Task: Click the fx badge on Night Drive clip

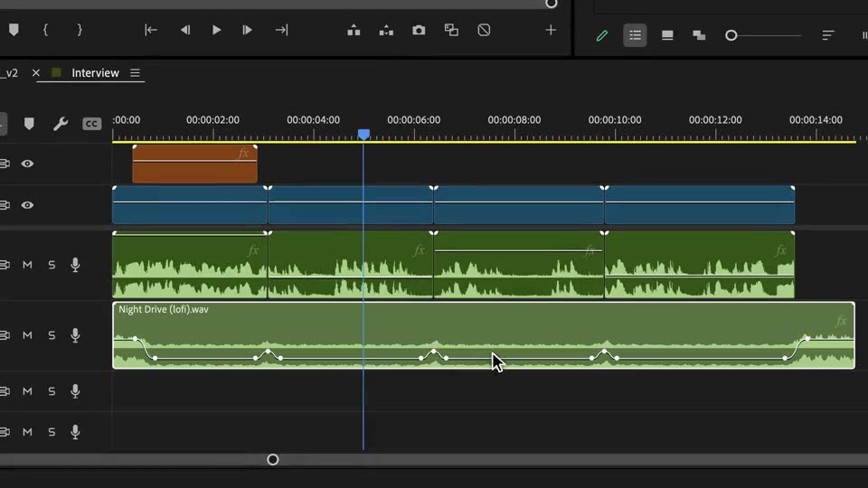Action: [x=841, y=321]
